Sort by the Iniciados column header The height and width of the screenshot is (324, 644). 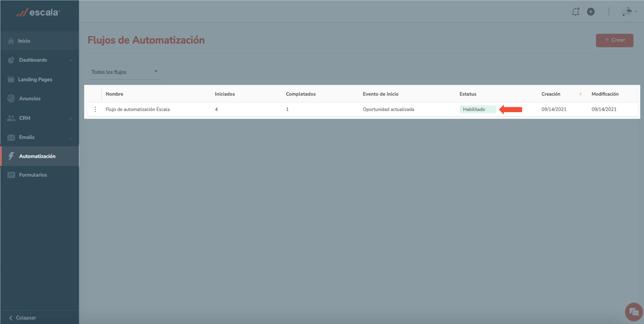point(225,94)
